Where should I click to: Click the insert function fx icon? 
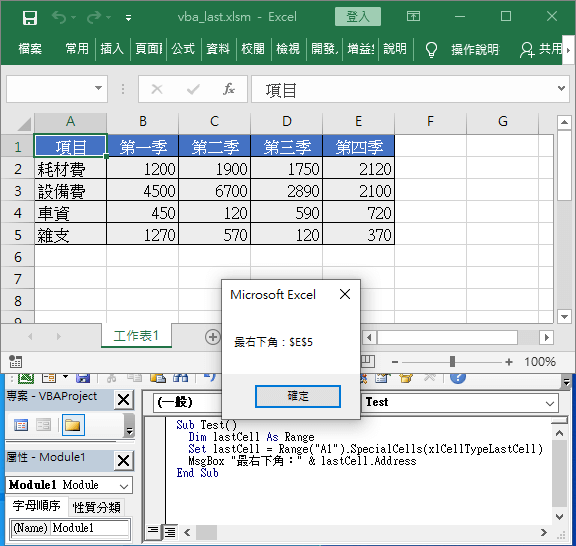click(x=228, y=89)
